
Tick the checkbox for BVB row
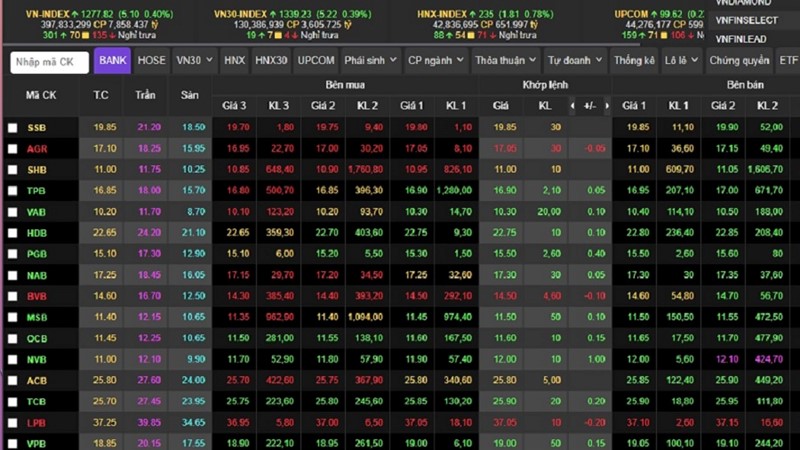point(13,296)
